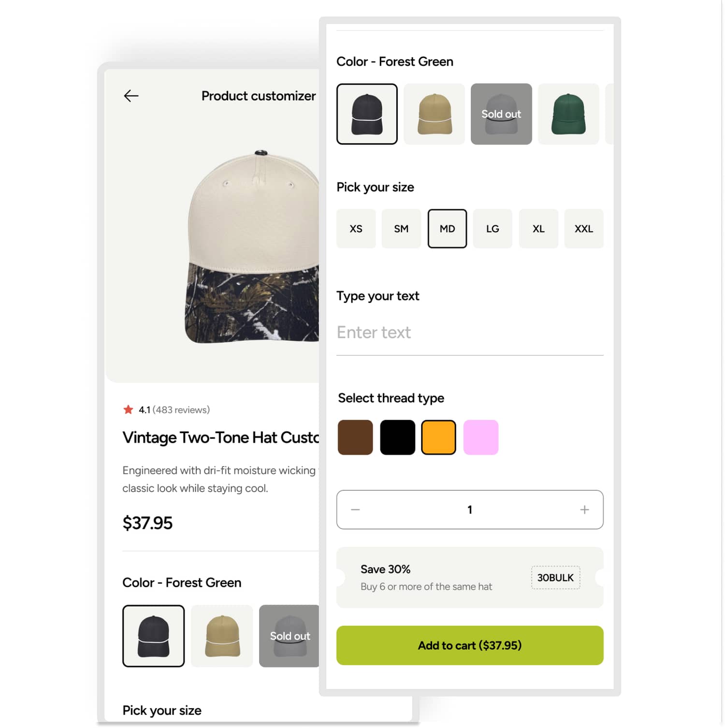The image size is (725, 728).
Task: Click the back arrow in Product customizer
Action: pos(130,96)
